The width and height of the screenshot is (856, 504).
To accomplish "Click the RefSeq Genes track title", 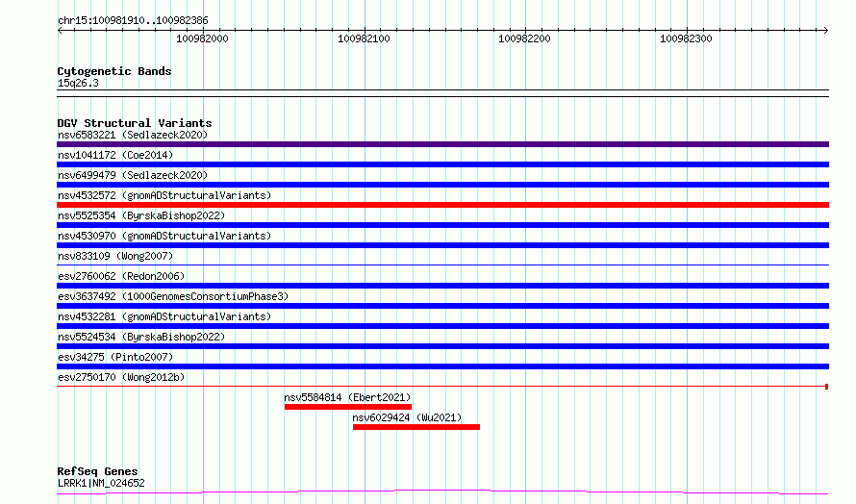I will click(97, 471).
